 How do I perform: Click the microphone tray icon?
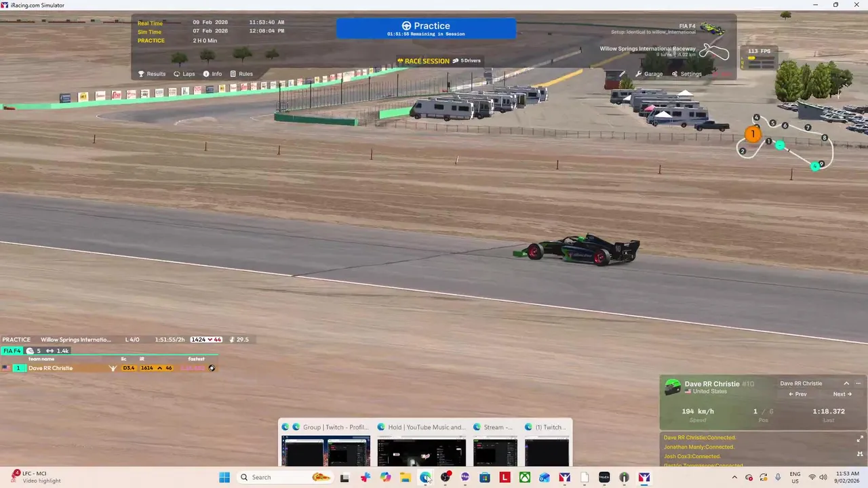click(x=778, y=477)
